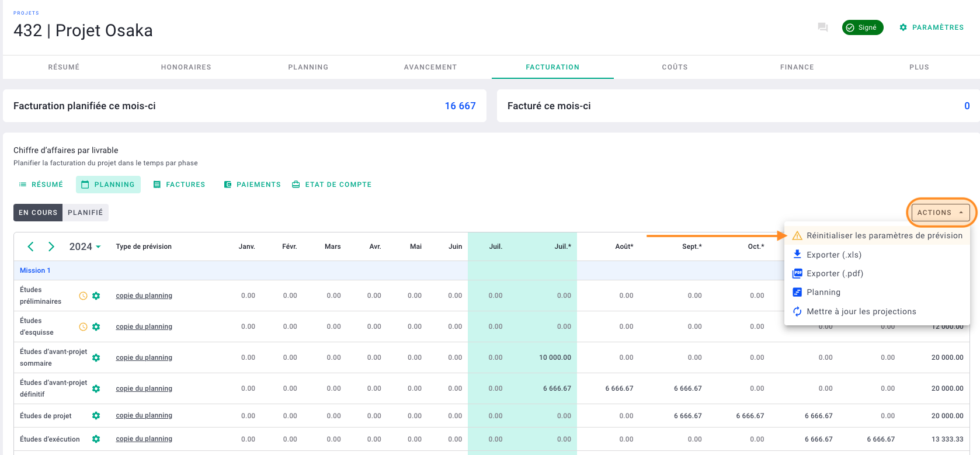Click the refresh icon for Mettre à jour les projections
The image size is (980, 455).
tap(797, 311)
